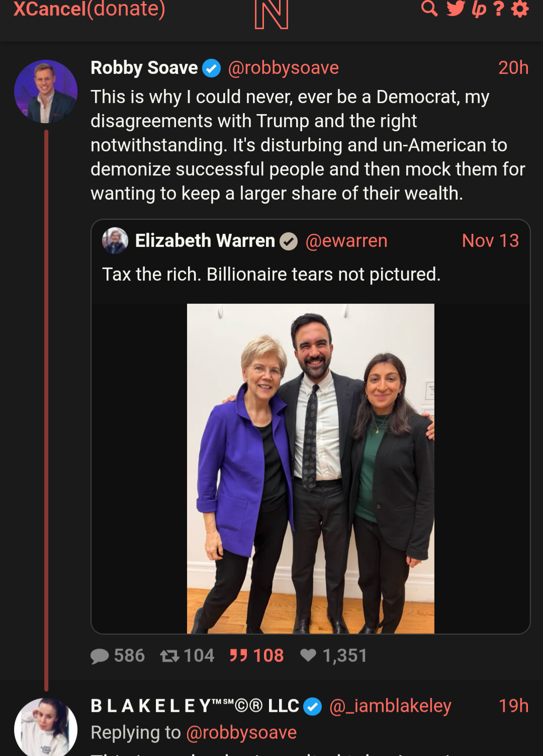Click the retweet icon showing 104
The width and height of the screenshot is (543, 756).
point(169,656)
